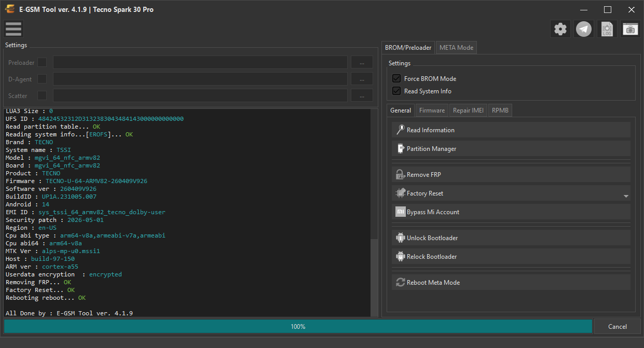Click the Relock Bootloader button
This screenshot has height=348, width=644.
[511, 257]
